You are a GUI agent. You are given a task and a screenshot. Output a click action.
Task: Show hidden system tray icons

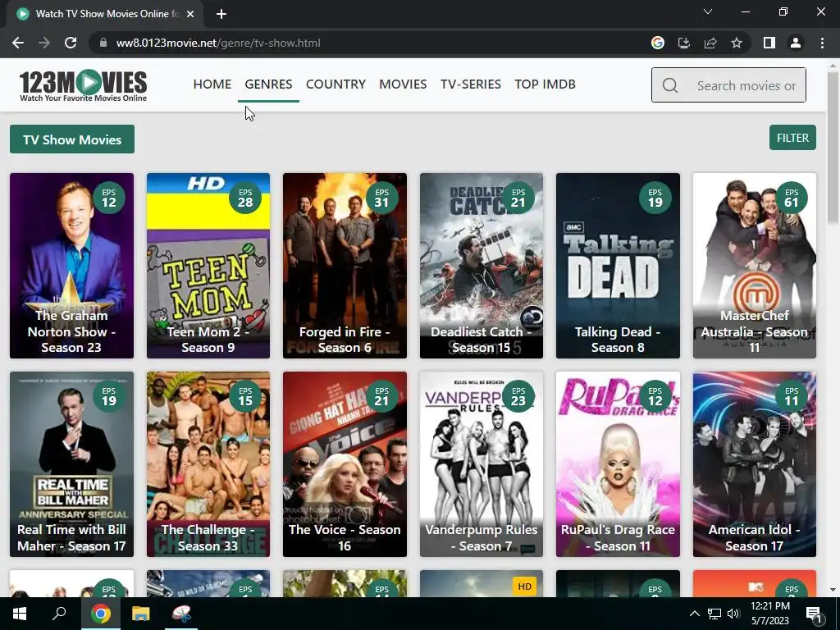pos(694,614)
